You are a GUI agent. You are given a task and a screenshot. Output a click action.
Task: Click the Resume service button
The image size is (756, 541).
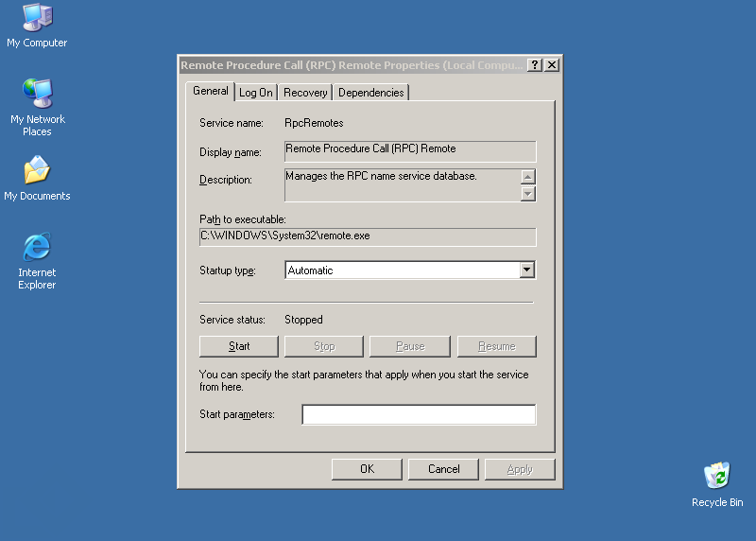click(497, 346)
